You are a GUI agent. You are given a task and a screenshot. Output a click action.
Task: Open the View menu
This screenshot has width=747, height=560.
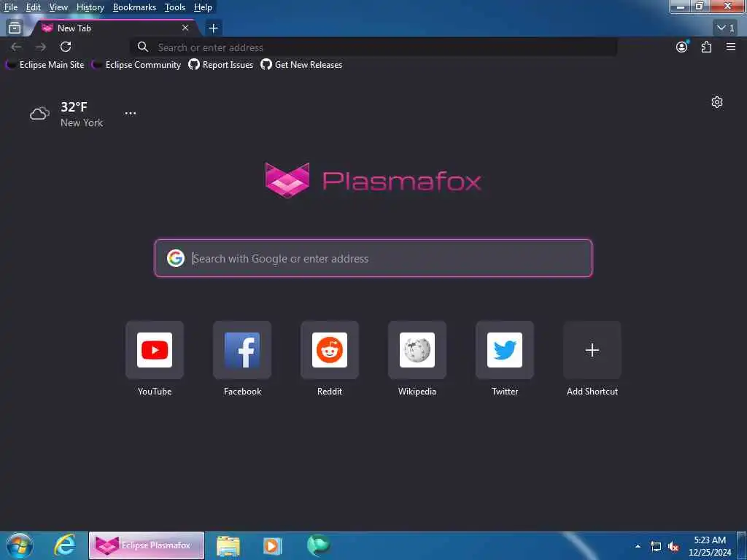tap(58, 7)
